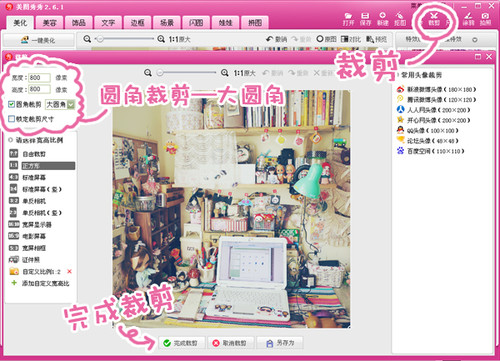The image size is (500, 361).
Task: Click the zoom slider in crop dialog
Action: tap(187, 73)
